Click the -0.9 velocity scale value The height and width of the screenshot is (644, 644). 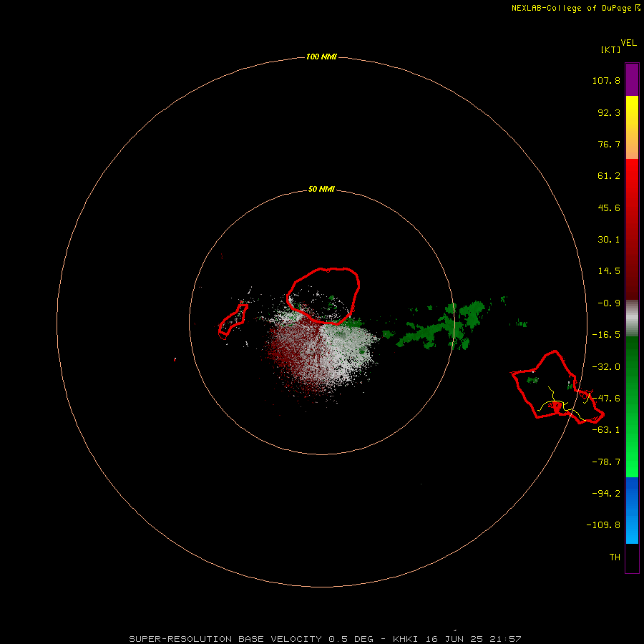point(609,303)
